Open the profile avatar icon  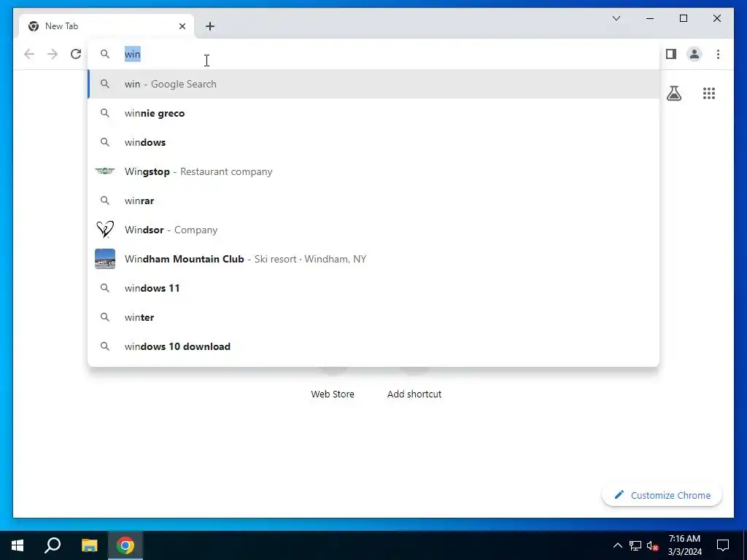pyautogui.click(x=694, y=54)
